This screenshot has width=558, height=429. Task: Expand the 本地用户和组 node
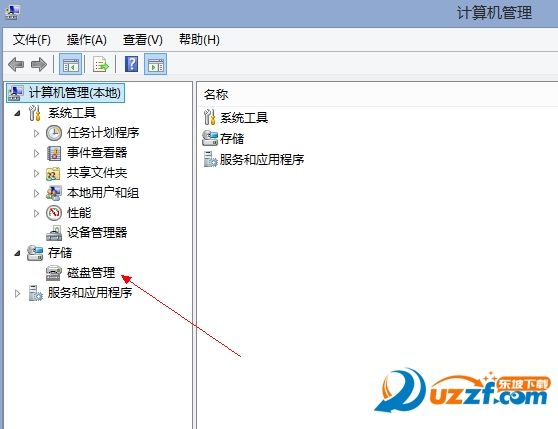tap(36, 193)
